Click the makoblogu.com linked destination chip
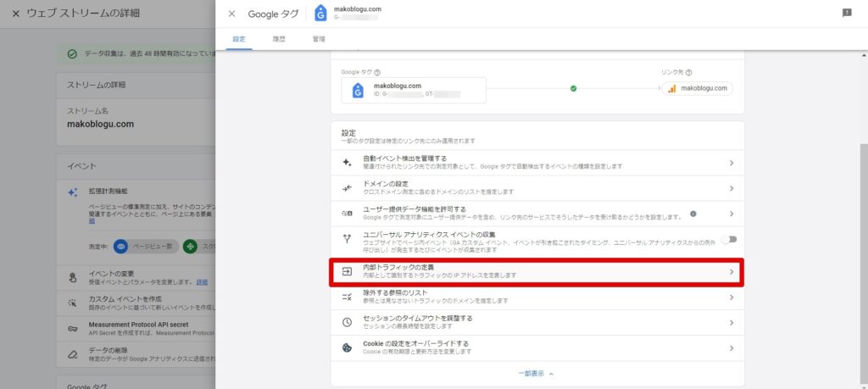The width and height of the screenshot is (868, 389). coord(697,88)
